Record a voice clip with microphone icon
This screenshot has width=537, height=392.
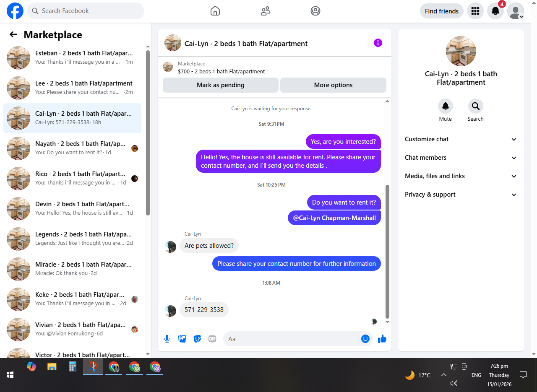[x=167, y=339]
